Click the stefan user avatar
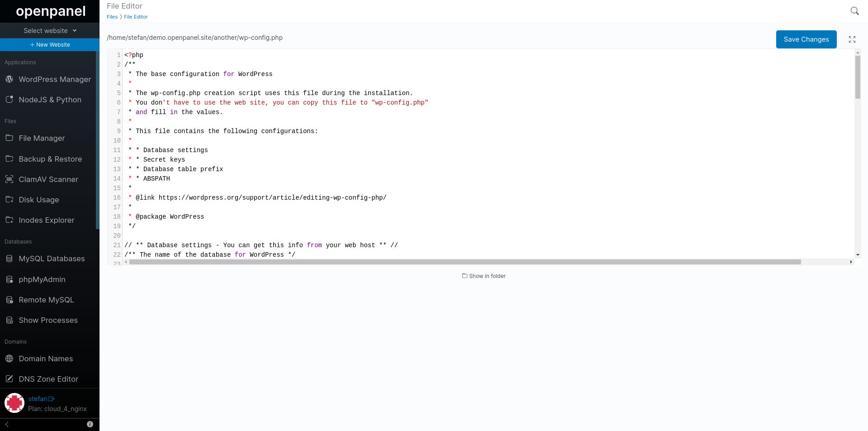 (x=14, y=403)
